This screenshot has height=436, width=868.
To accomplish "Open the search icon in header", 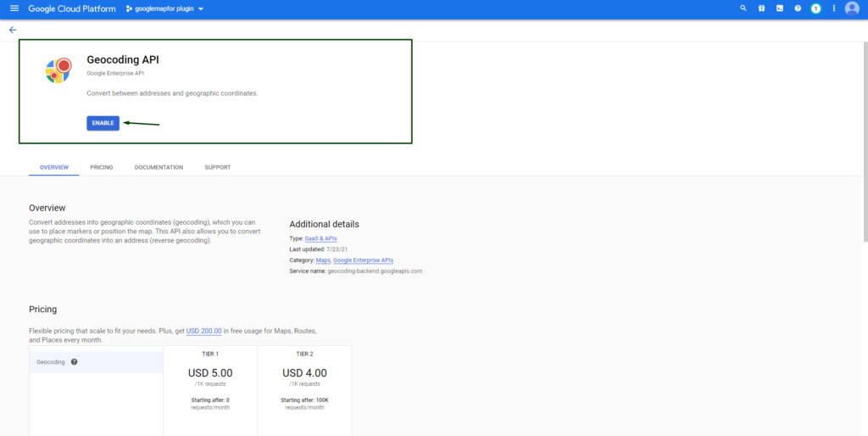I will [743, 8].
